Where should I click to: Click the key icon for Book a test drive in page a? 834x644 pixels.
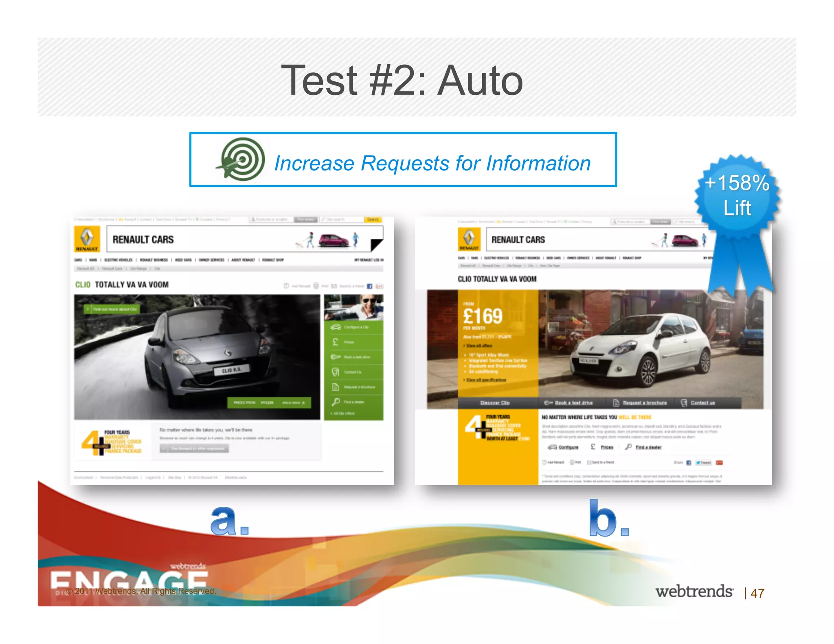(x=336, y=357)
